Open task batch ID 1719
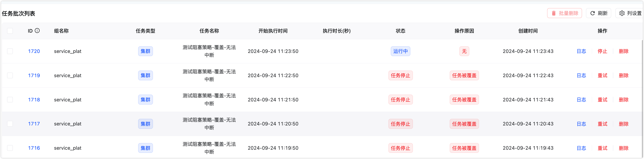 34,75
